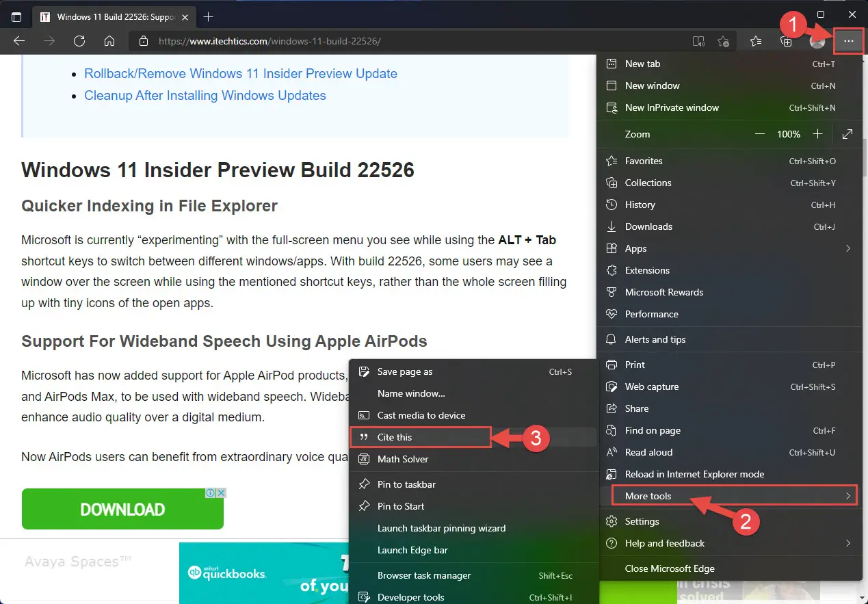Viewport: 868px width, 604px height.
Task: Close the DOWNLOAD ad with the X icon
Action: point(221,493)
